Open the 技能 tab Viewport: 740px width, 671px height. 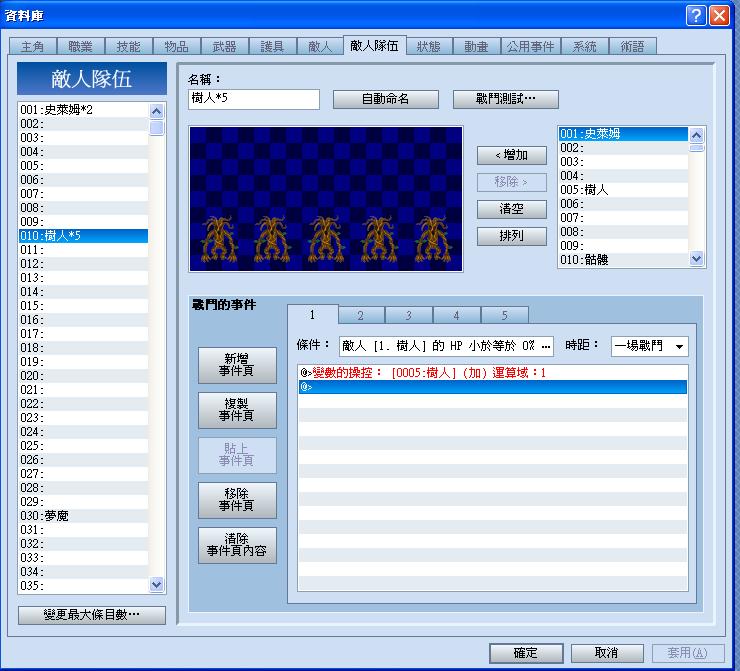click(x=129, y=46)
